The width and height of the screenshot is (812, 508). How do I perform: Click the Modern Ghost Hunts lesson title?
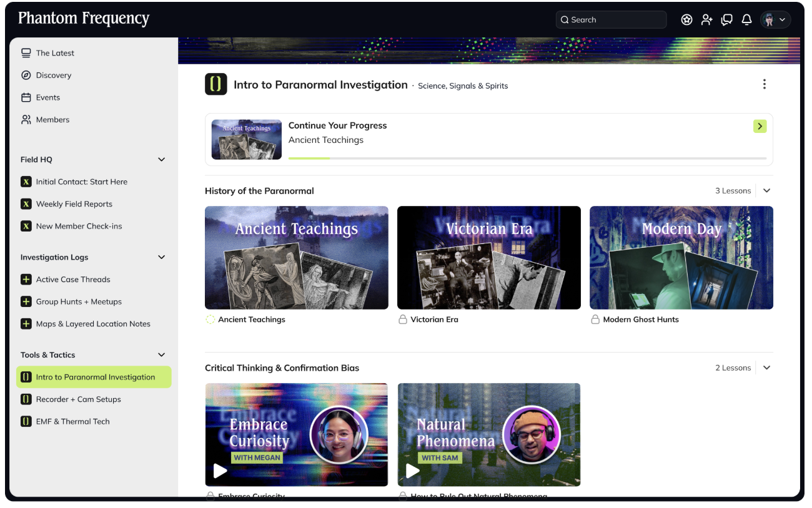(x=641, y=320)
